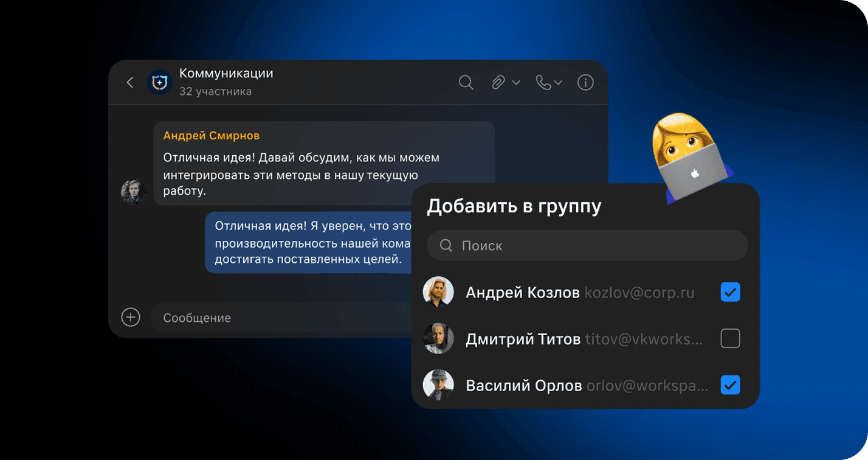
Task: Select the Дмитрий Титов name
Action: point(523,339)
